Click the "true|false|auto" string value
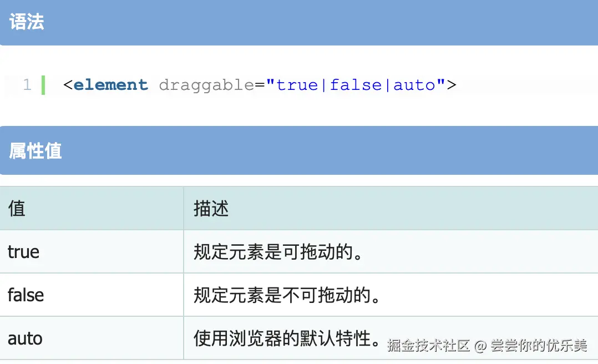This screenshot has height=364, width=598. 356,85
